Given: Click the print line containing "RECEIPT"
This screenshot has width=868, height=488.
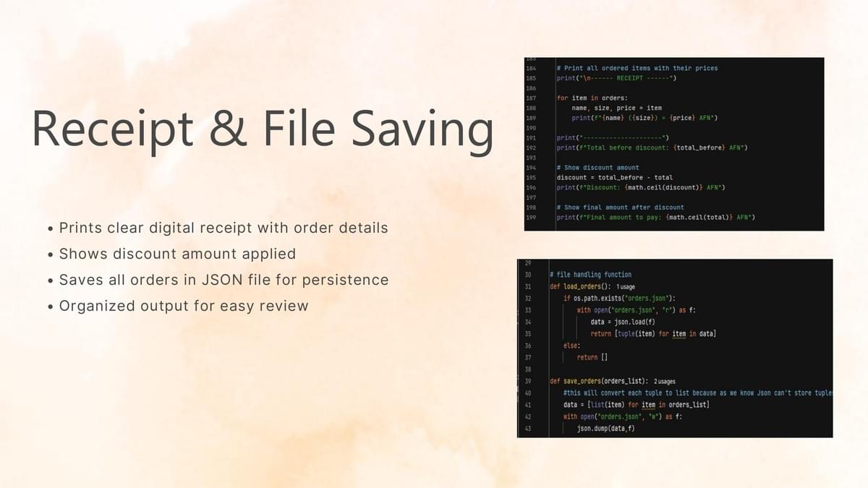Looking at the screenshot, I should [616, 77].
